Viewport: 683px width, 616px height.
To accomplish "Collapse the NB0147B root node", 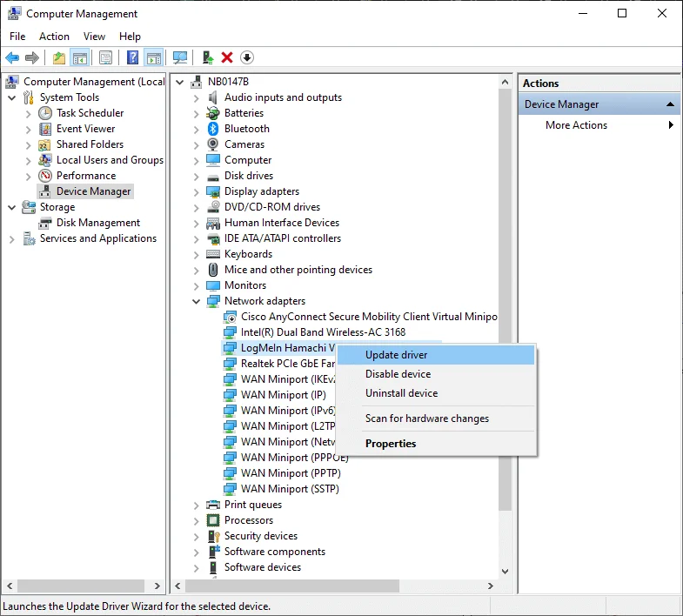I will coord(180,82).
